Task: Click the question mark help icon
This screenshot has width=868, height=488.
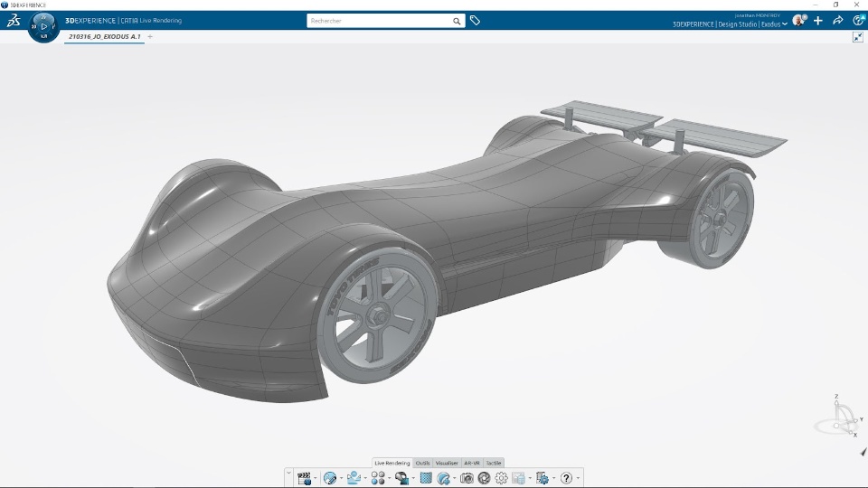Action: [566, 478]
